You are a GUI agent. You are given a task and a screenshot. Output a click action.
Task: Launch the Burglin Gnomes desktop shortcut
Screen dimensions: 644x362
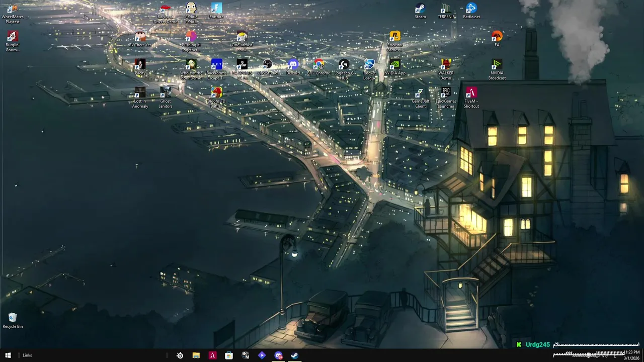tap(13, 41)
